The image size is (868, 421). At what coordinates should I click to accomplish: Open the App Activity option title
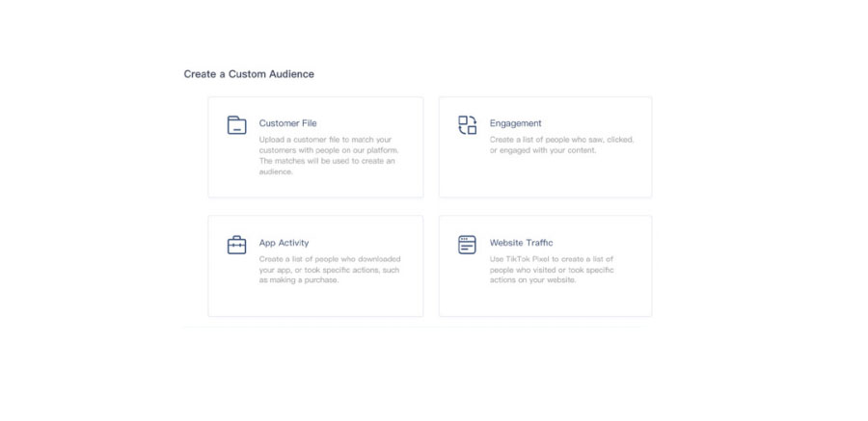(x=284, y=243)
